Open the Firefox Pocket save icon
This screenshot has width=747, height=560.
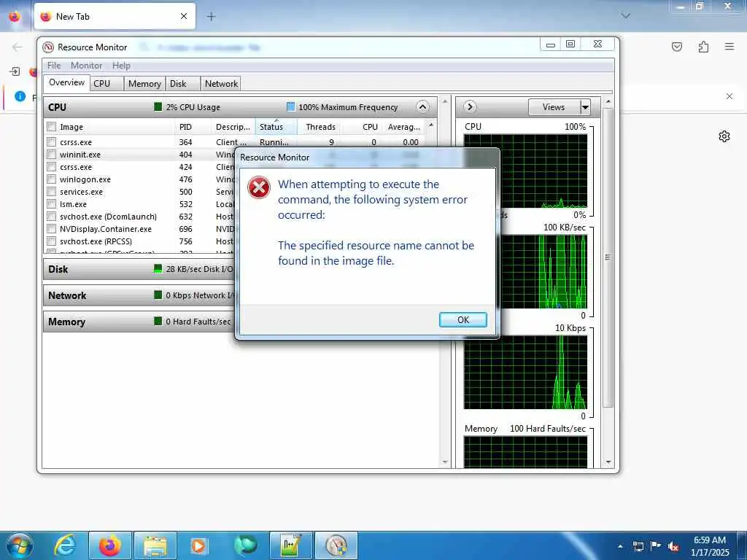pos(676,47)
